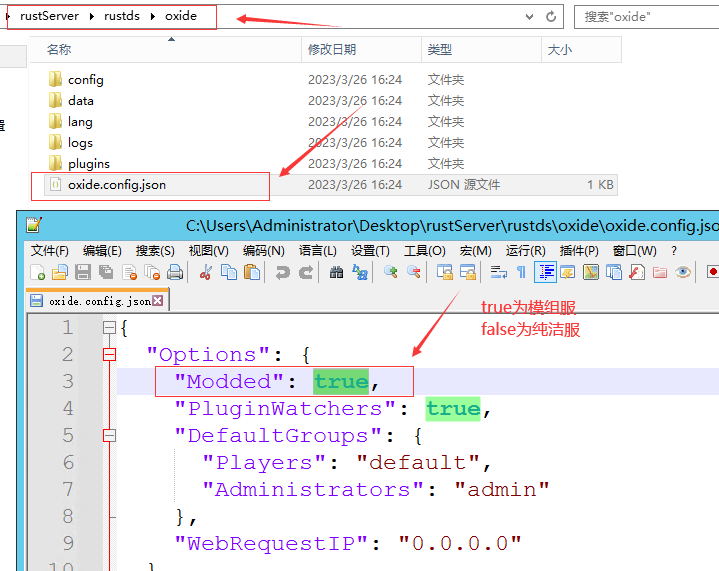Open the 运行(R) menu

525,251
